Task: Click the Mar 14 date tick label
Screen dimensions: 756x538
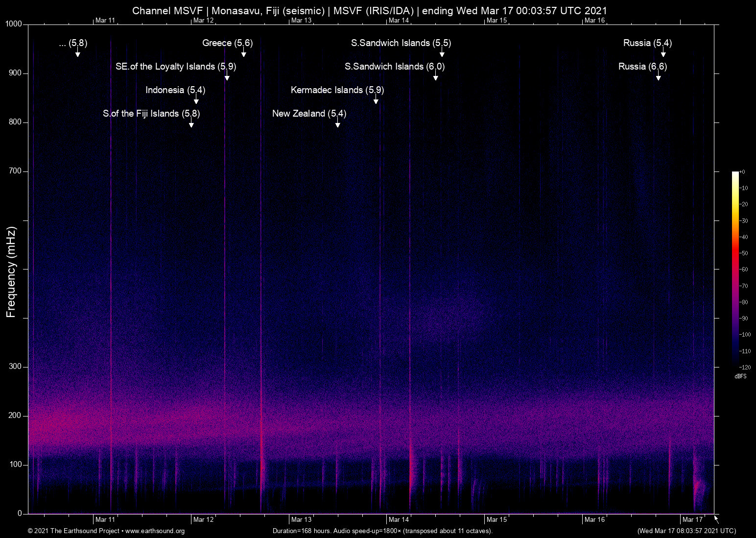Action: [x=399, y=519]
